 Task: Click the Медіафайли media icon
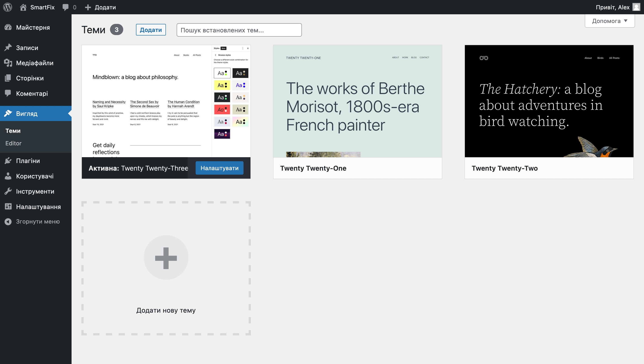[8, 63]
